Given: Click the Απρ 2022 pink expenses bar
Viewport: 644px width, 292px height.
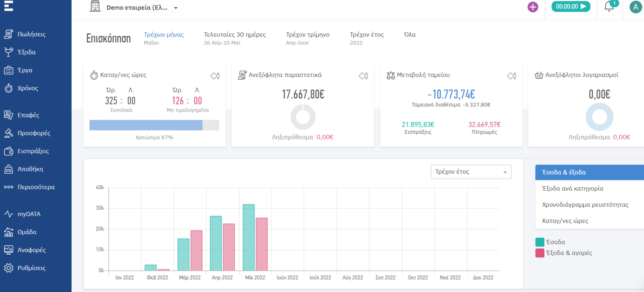Looking at the screenshot, I should click(229, 247).
